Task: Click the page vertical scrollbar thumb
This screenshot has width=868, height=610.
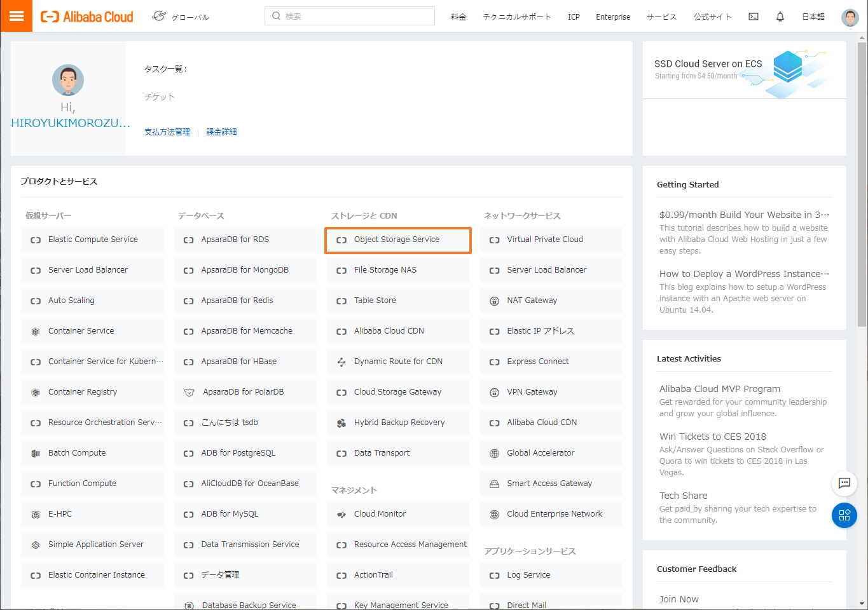Action: [x=862, y=185]
